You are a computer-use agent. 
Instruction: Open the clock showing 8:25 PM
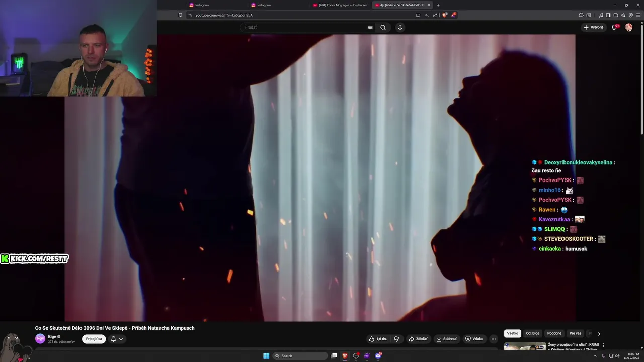631,356
